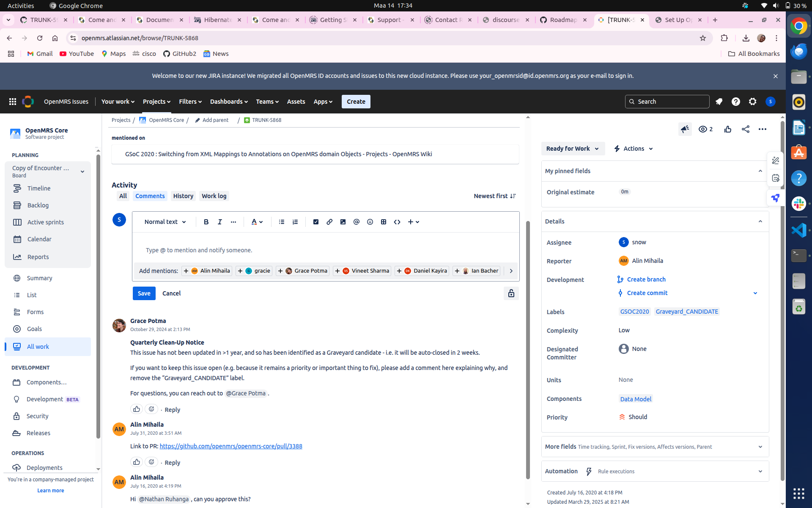Expand the More fields section

760,447
